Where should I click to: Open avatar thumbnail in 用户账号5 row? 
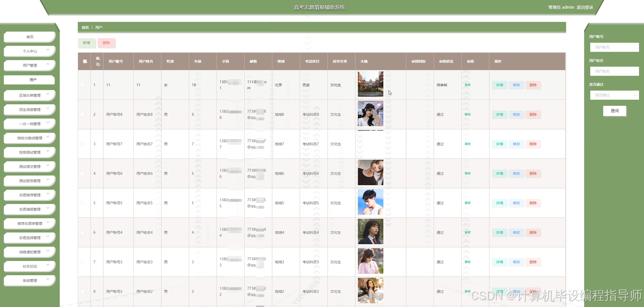point(370,202)
